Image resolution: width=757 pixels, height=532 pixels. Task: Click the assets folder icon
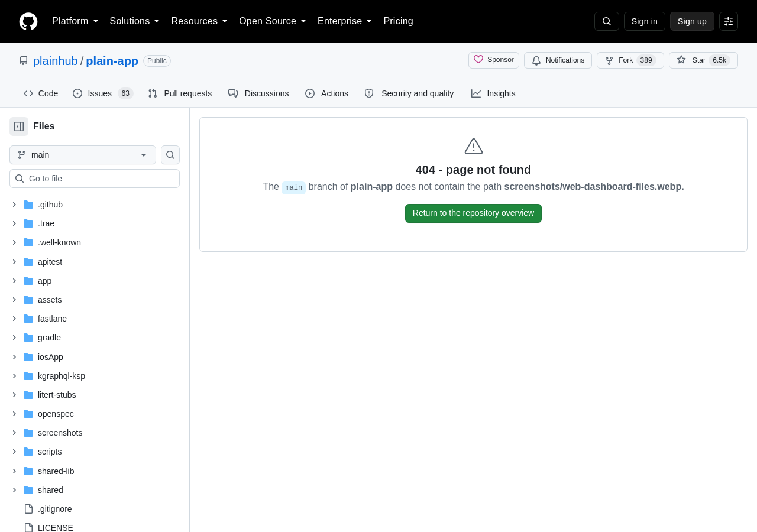pos(28,300)
